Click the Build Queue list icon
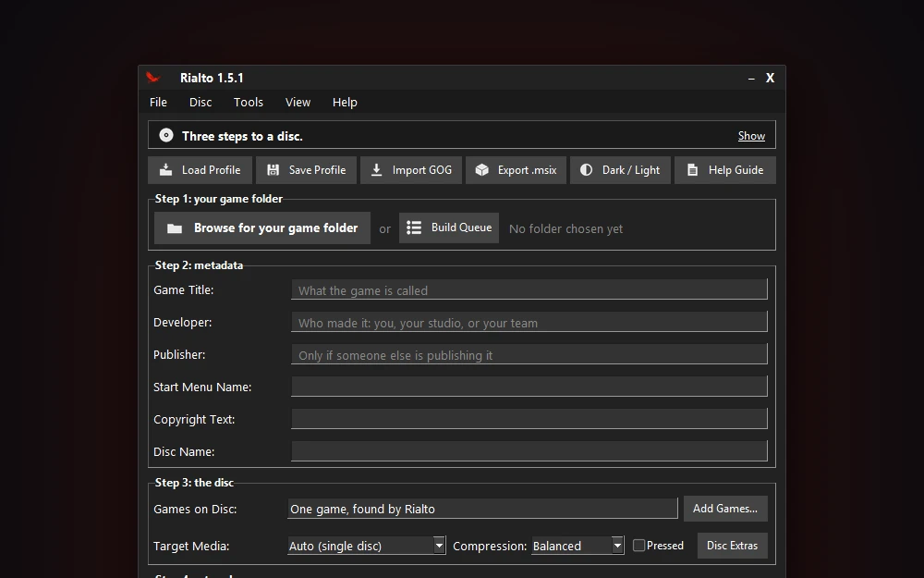Image resolution: width=924 pixels, height=578 pixels. click(x=414, y=228)
